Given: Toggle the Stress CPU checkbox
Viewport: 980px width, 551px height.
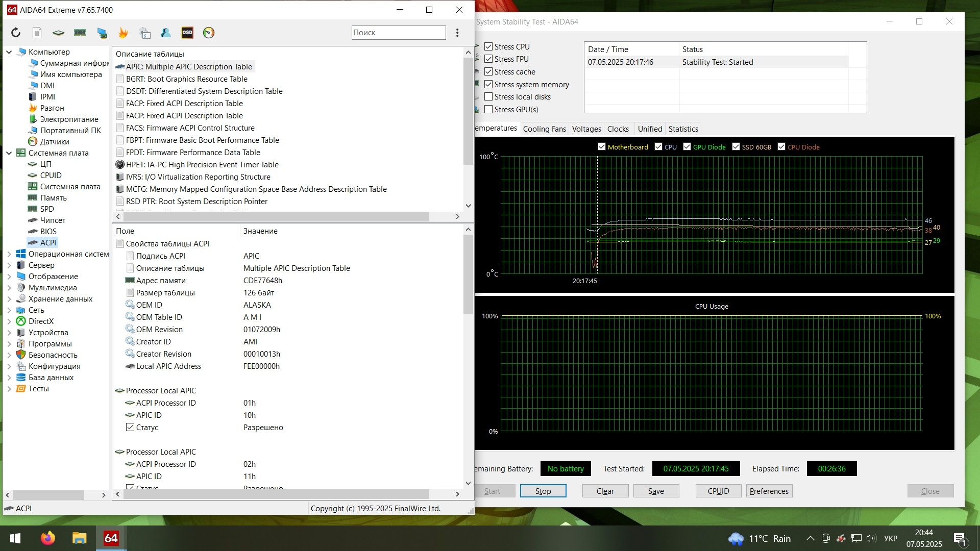Looking at the screenshot, I should (x=488, y=46).
